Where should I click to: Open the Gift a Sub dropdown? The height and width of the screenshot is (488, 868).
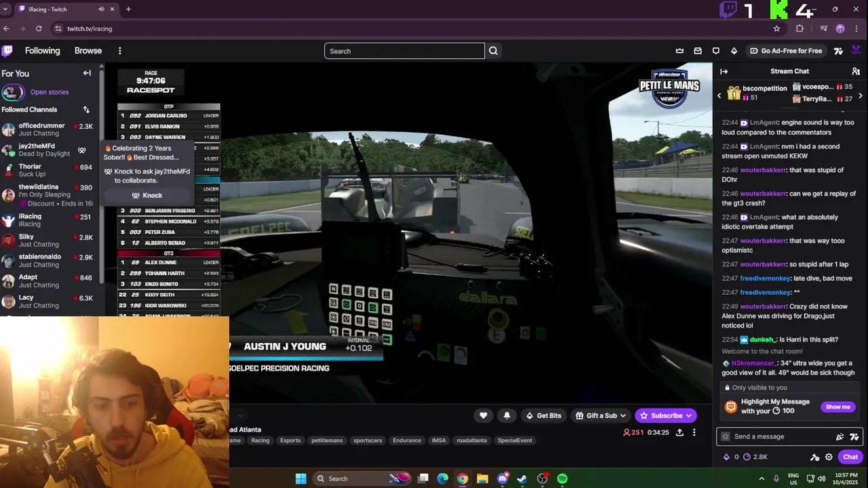[601, 415]
